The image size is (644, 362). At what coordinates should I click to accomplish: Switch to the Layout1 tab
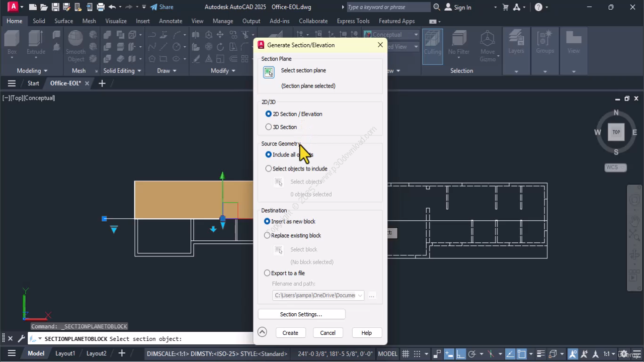[65, 353]
